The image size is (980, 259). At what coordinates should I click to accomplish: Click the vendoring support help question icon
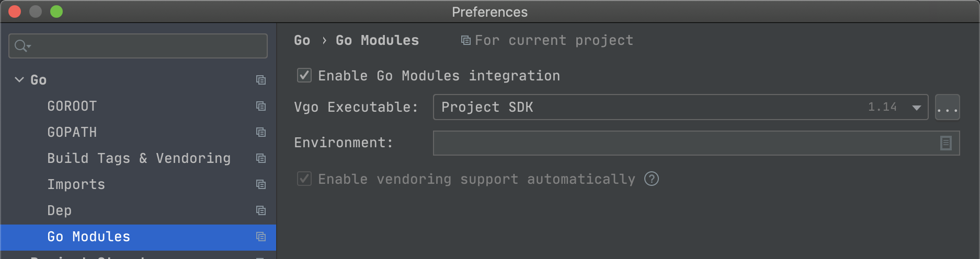(x=652, y=179)
